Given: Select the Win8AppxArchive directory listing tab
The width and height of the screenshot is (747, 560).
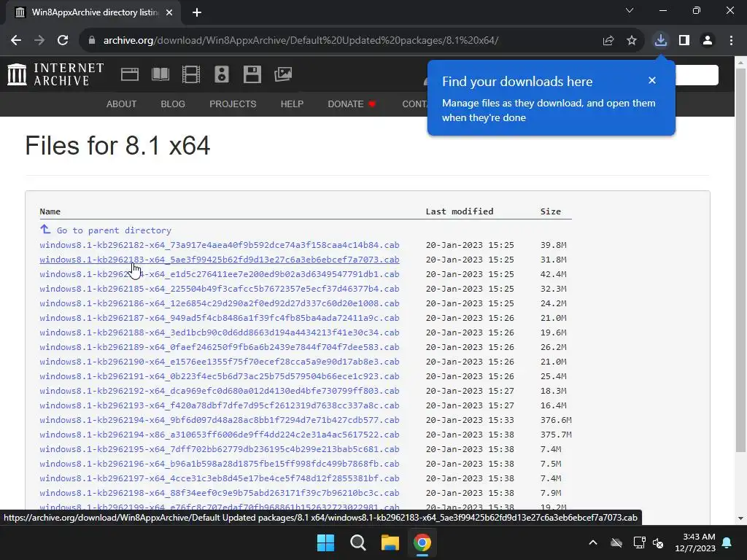Looking at the screenshot, I should 94,12.
